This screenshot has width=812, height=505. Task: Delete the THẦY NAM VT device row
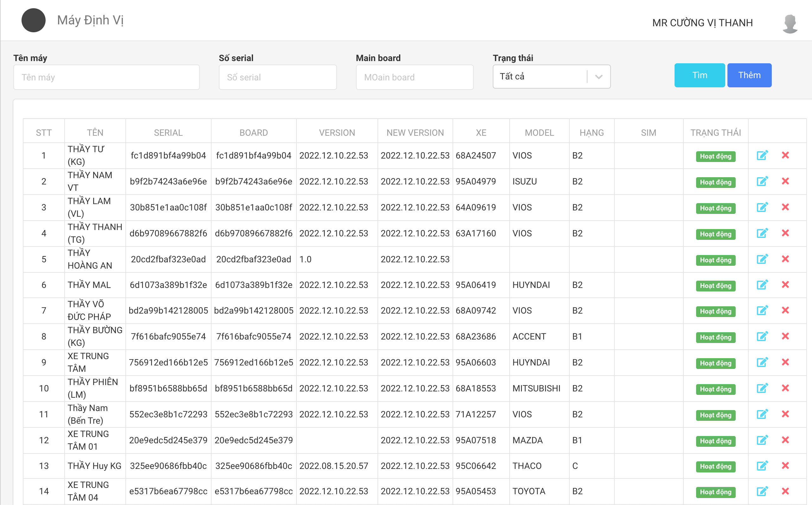tap(785, 181)
